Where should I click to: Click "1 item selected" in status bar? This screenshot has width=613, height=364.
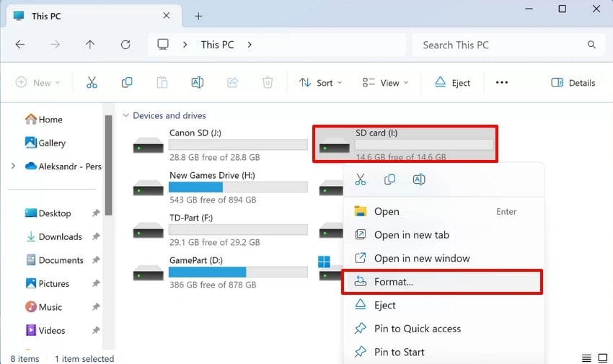click(x=84, y=358)
